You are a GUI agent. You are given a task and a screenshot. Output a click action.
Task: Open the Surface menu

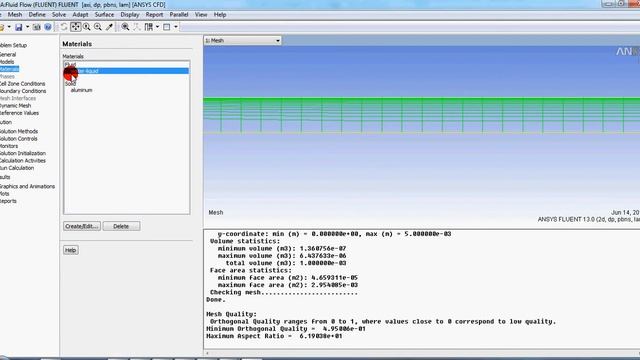(x=104, y=15)
